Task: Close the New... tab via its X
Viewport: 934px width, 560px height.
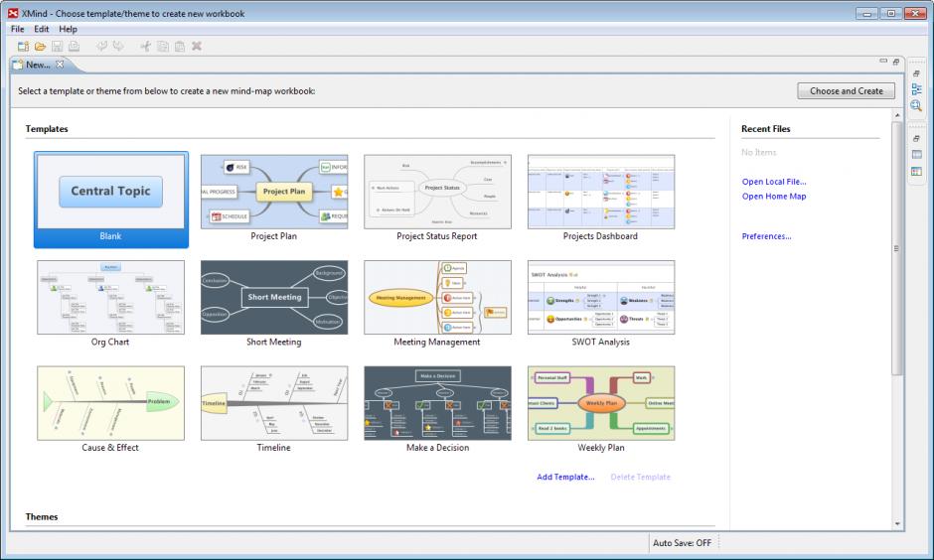Action: point(60,65)
